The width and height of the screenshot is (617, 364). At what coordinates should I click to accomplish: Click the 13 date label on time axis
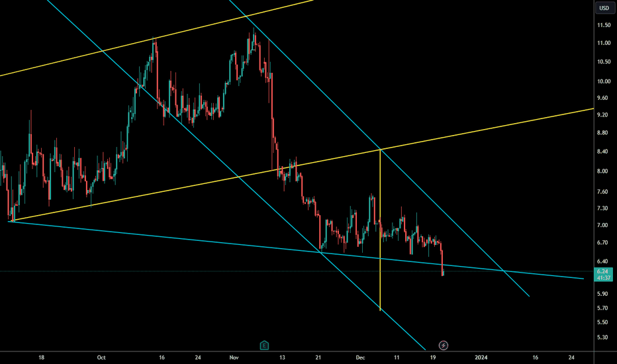tap(282, 357)
